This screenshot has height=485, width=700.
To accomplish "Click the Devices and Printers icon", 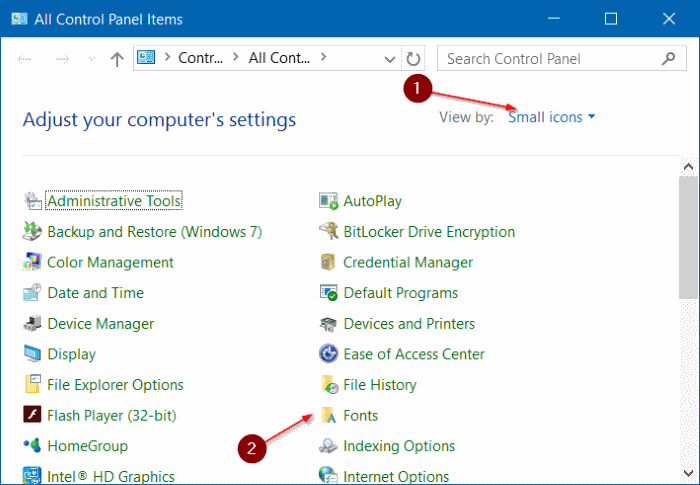I will [x=329, y=323].
